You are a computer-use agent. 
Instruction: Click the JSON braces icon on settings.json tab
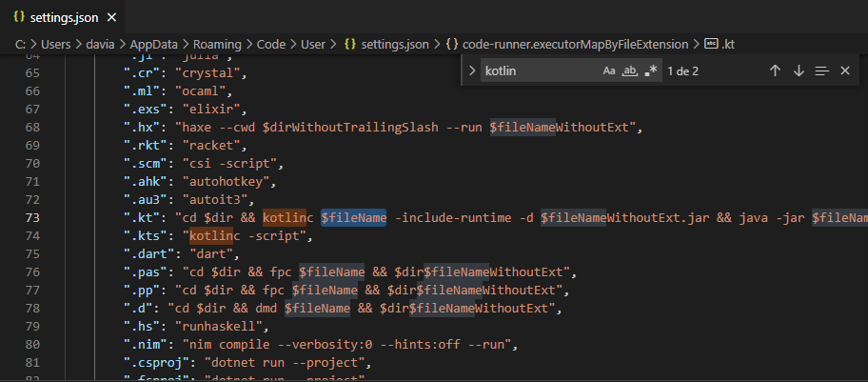click(x=19, y=18)
